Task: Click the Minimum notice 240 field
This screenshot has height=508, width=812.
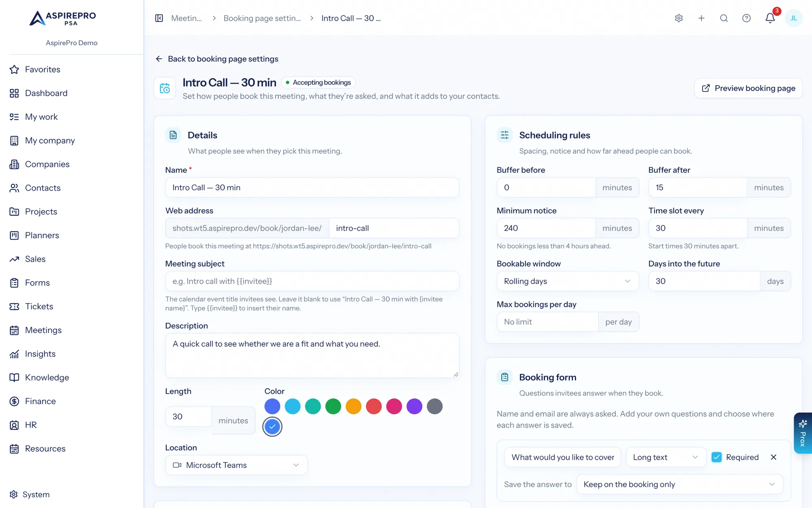Action: point(546,228)
